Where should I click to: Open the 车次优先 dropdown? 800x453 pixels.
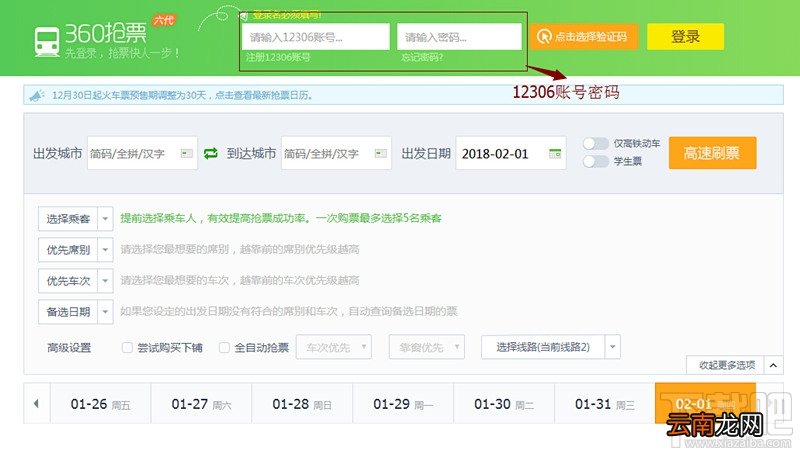coord(334,347)
